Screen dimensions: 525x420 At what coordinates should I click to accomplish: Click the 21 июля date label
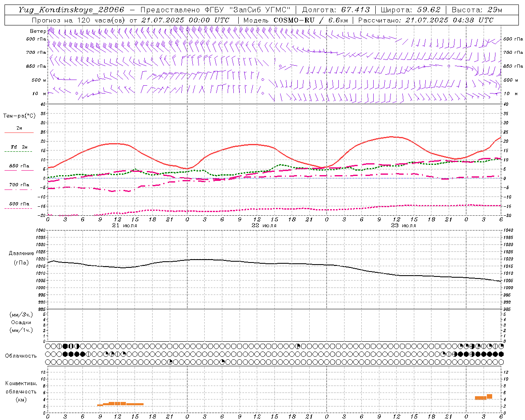pyautogui.click(x=125, y=226)
